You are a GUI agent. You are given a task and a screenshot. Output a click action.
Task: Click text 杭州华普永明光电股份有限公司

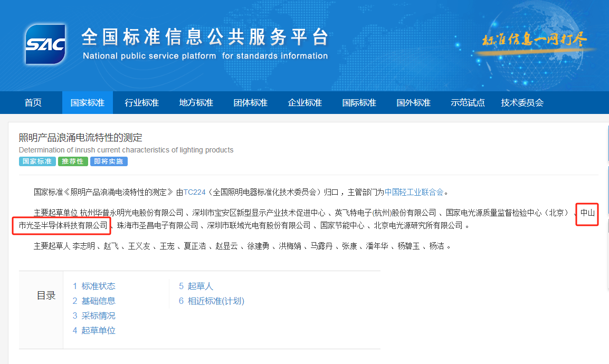pyautogui.click(x=131, y=213)
